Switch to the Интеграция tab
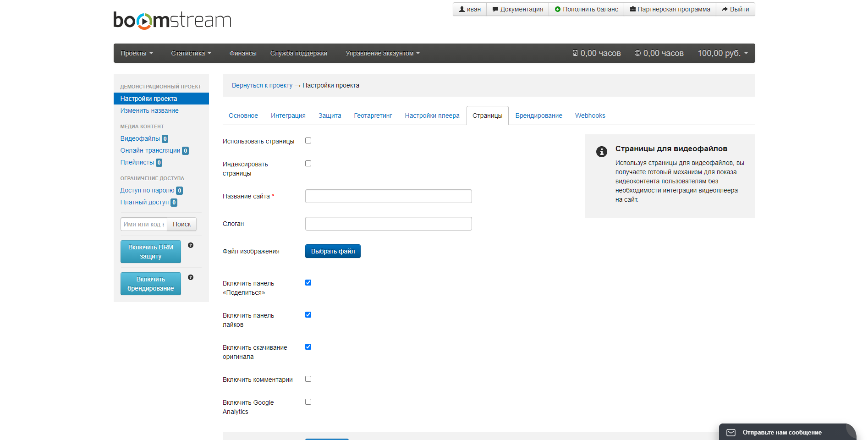The image size is (868, 440). coord(288,115)
